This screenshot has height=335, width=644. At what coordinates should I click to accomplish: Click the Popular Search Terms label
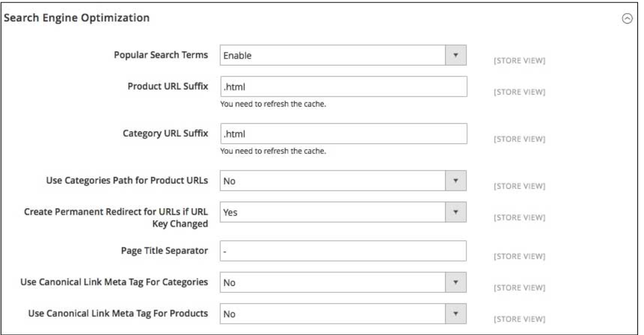pos(160,55)
